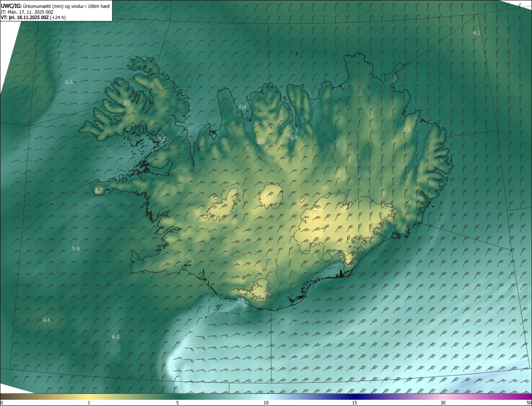Viewport: 532px width, 406px height.
Task: Click the magenta end of the color scale
Action: (524, 396)
